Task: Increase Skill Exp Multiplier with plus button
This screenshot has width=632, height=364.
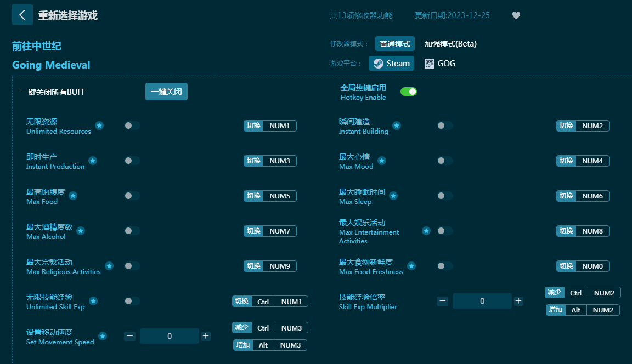Action: coord(518,301)
